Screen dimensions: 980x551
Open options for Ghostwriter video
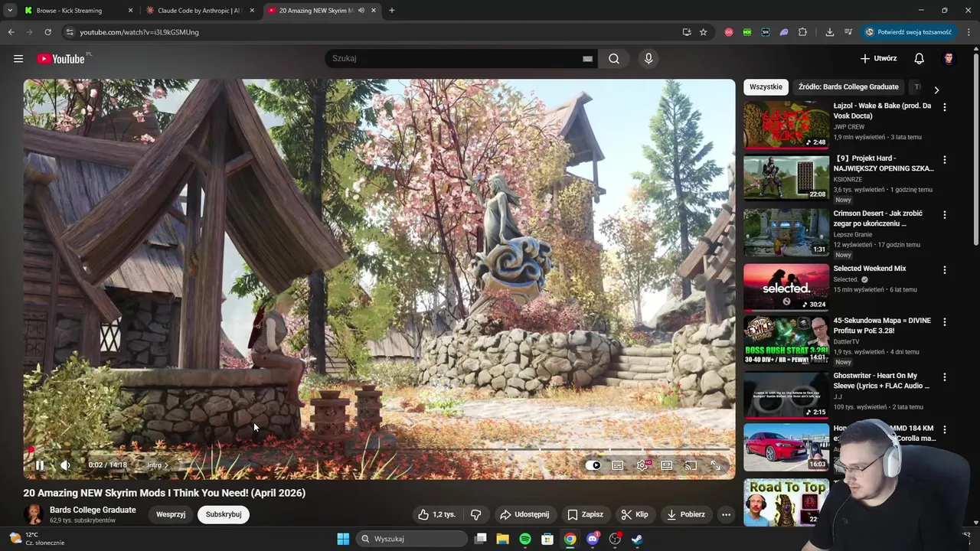pos(944,377)
